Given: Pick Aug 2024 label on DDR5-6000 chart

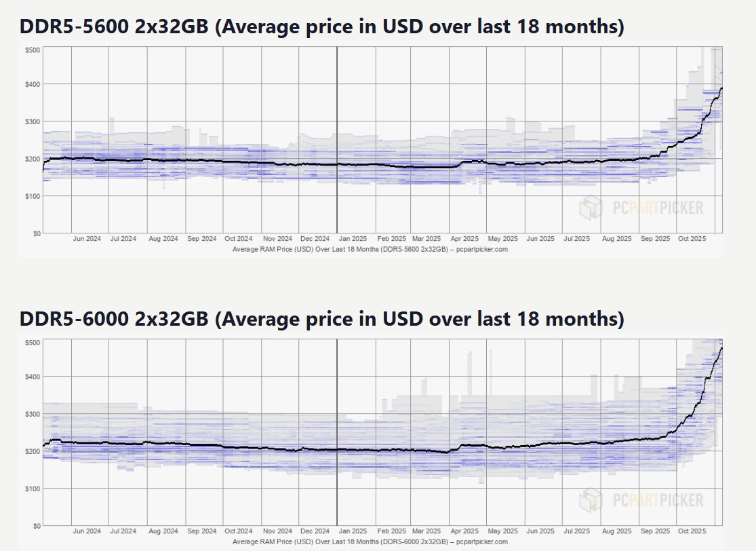Looking at the screenshot, I should tap(163, 531).
